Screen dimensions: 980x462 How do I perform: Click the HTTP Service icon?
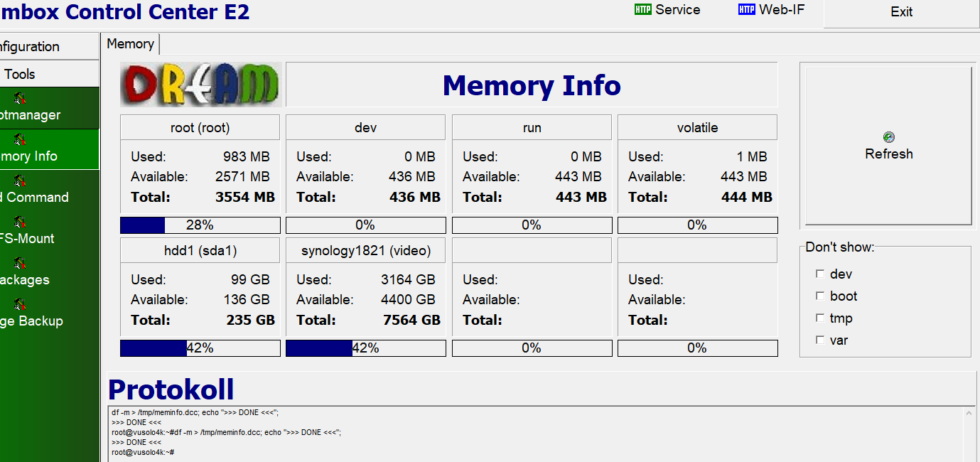(642, 10)
